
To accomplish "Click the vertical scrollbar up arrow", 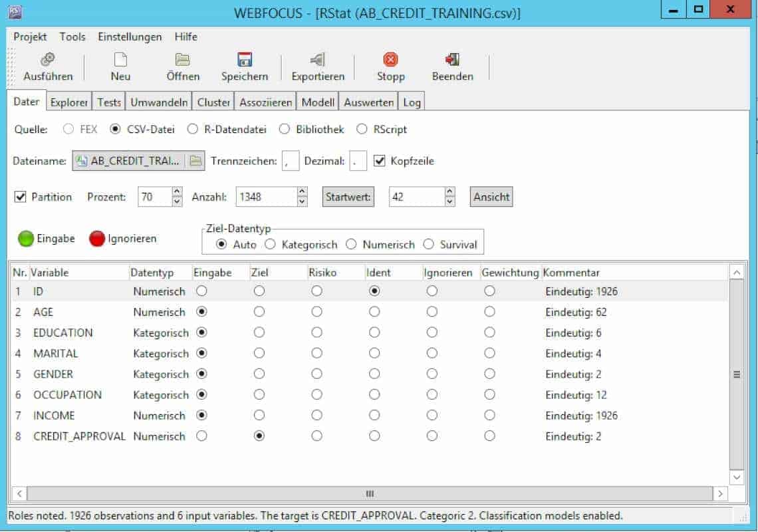I will point(736,272).
